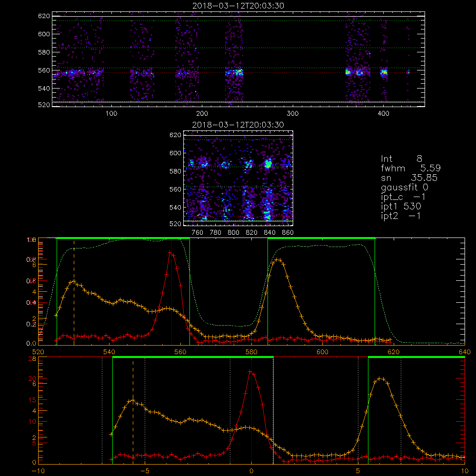Click orange dashed vertical line in profile plot

click(74, 293)
